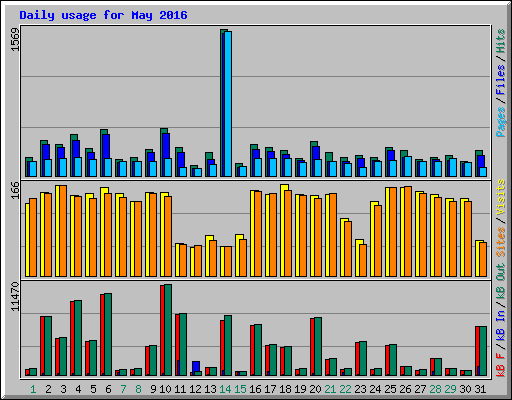Image resolution: width=512 pixels, height=400 pixels.
Task: Click day 26 on the x-axis
Action: (x=405, y=389)
